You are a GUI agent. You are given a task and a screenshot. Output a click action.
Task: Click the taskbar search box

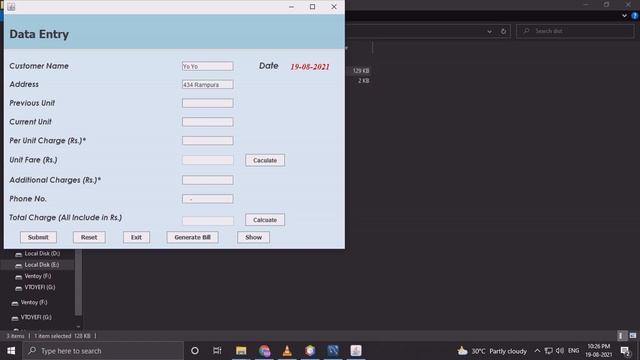point(103,351)
